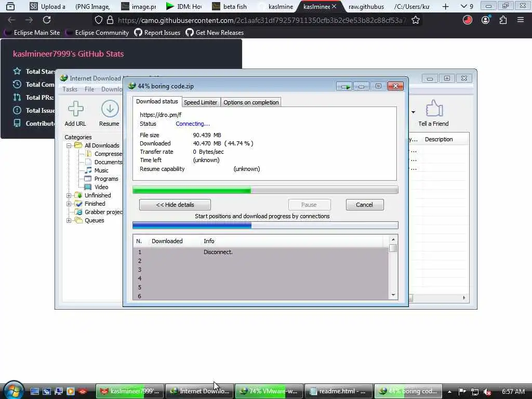Open the dropdown arrow left of Tell a Friend
The image size is (532, 399).
coord(413,112)
